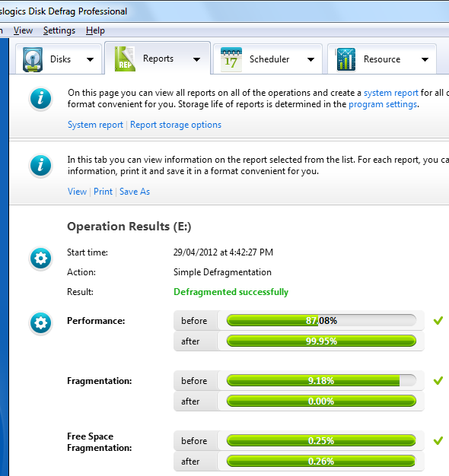Screen dimensions: 449x476
Task: Click the Operation Results (E:) heading
Action: (129, 227)
